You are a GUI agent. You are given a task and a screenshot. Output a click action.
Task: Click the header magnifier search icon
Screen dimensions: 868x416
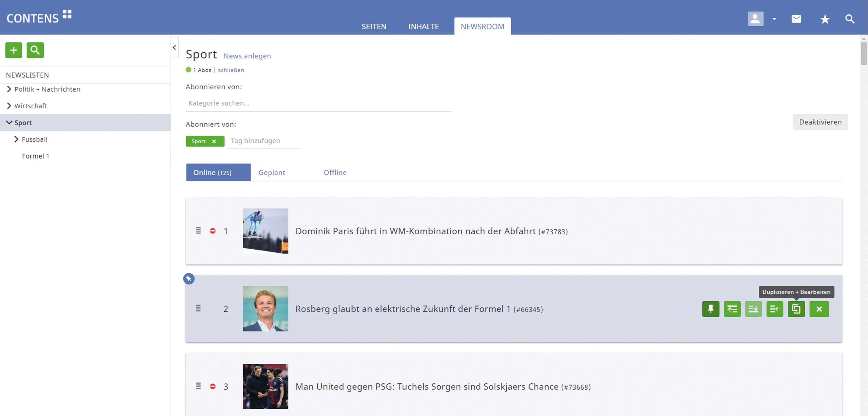[849, 19]
